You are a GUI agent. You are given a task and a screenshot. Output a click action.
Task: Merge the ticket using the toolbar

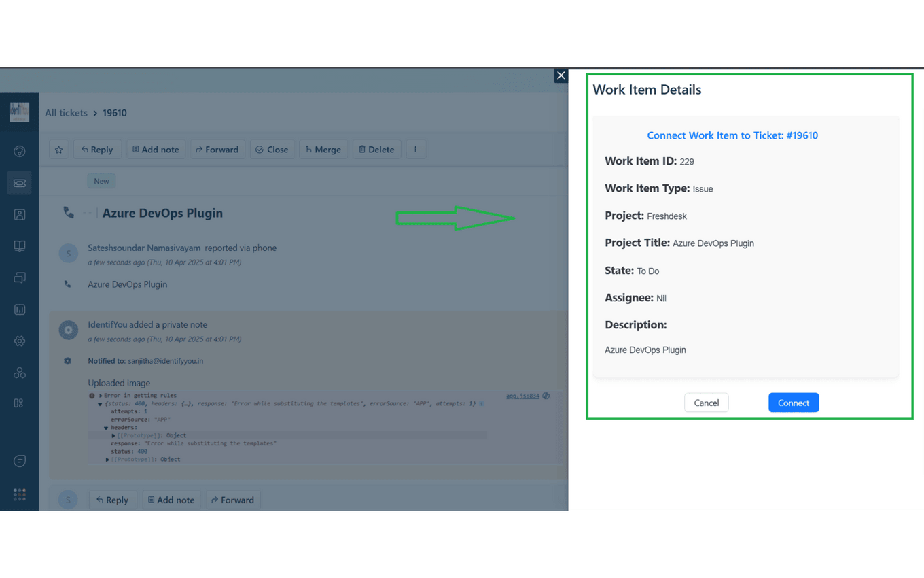(x=323, y=149)
